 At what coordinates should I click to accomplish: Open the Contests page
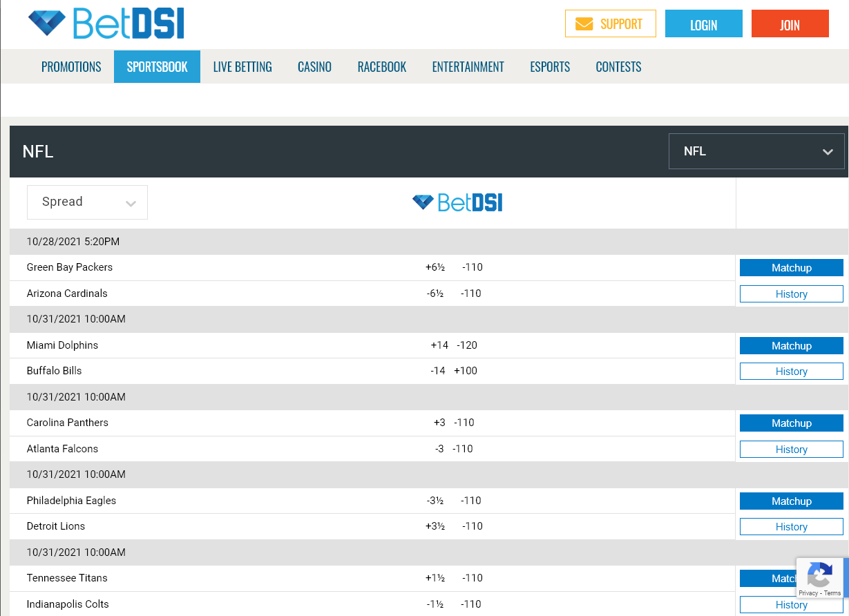(x=618, y=67)
